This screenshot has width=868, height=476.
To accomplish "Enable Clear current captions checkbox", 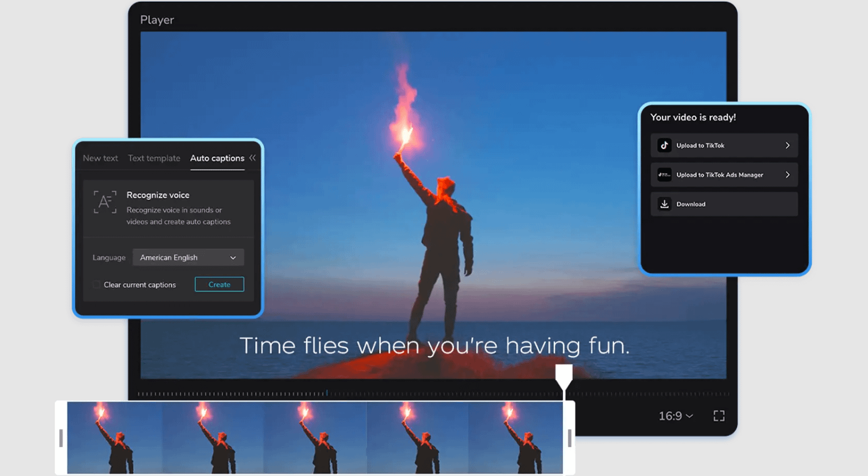I will (97, 285).
